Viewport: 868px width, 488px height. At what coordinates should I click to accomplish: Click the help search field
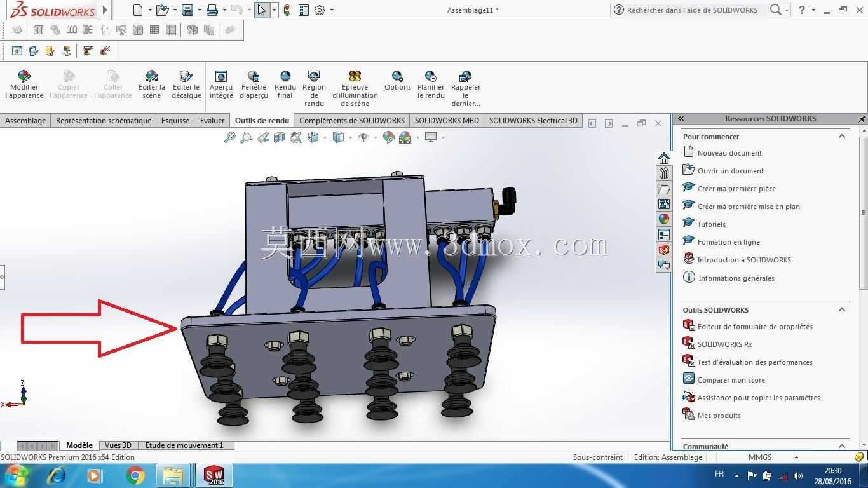(x=691, y=10)
